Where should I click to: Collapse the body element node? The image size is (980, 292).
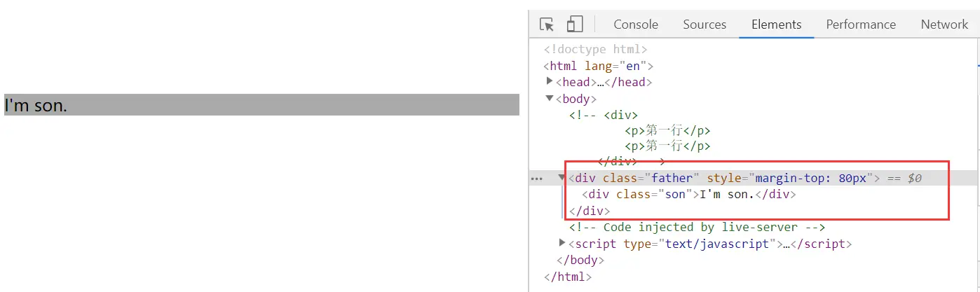tap(550, 98)
